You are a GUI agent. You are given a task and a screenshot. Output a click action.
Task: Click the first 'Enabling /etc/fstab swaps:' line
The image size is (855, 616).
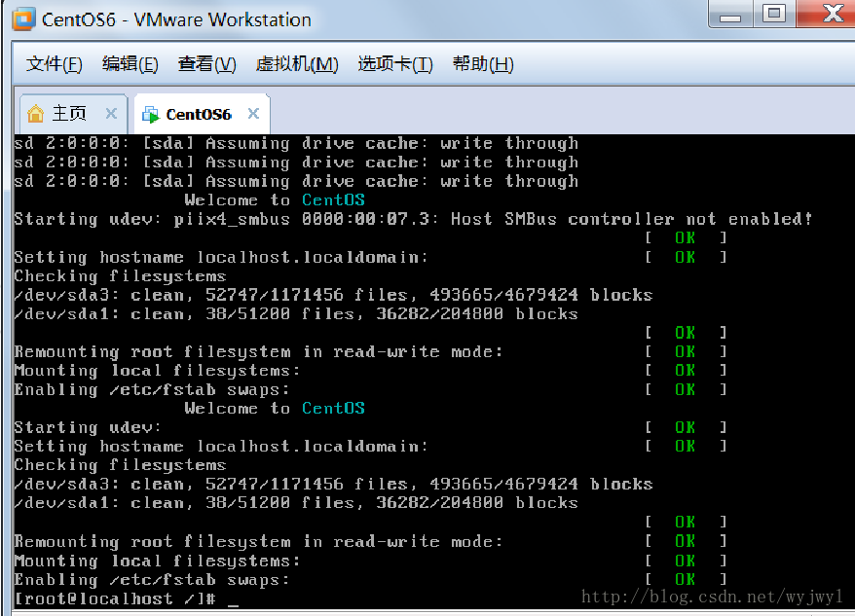tap(152, 390)
